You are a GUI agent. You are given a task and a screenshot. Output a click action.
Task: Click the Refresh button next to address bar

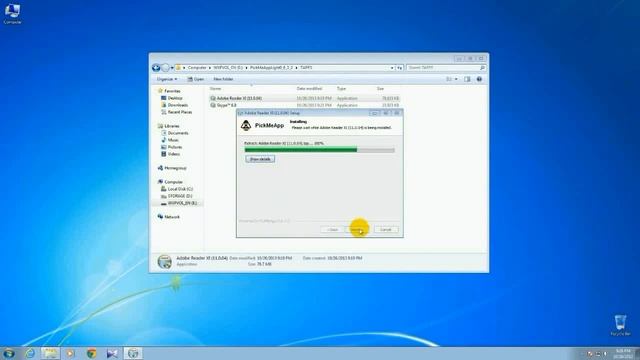pos(400,68)
